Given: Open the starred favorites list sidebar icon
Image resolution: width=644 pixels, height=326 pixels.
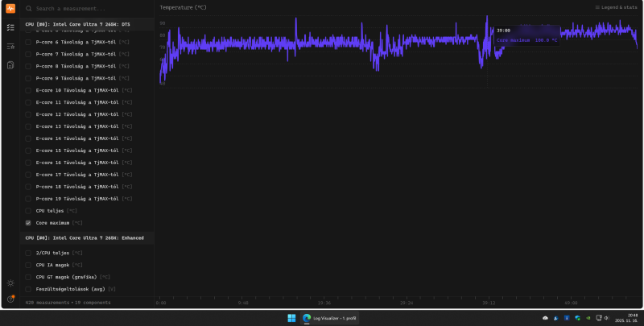Looking at the screenshot, I should coord(10,47).
